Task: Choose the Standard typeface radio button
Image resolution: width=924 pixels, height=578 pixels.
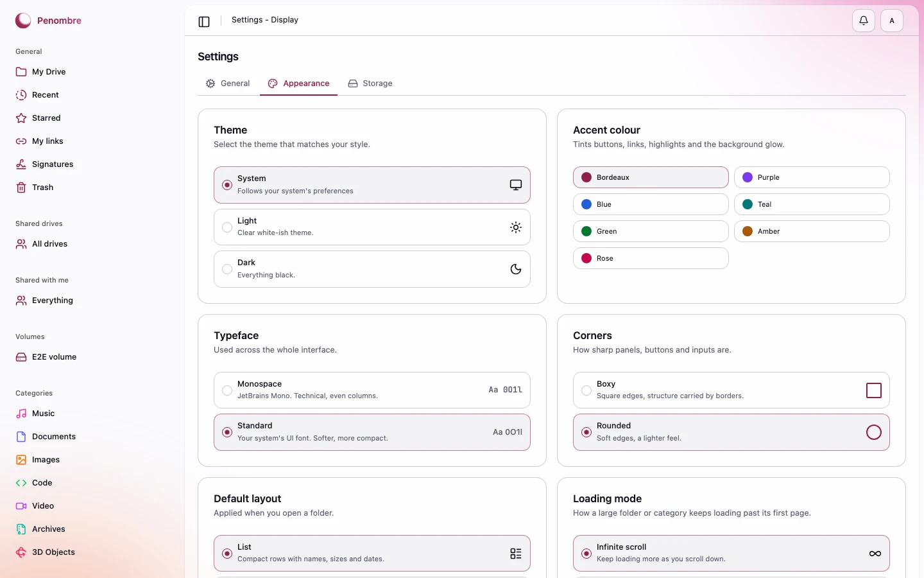Action: pyautogui.click(x=227, y=432)
